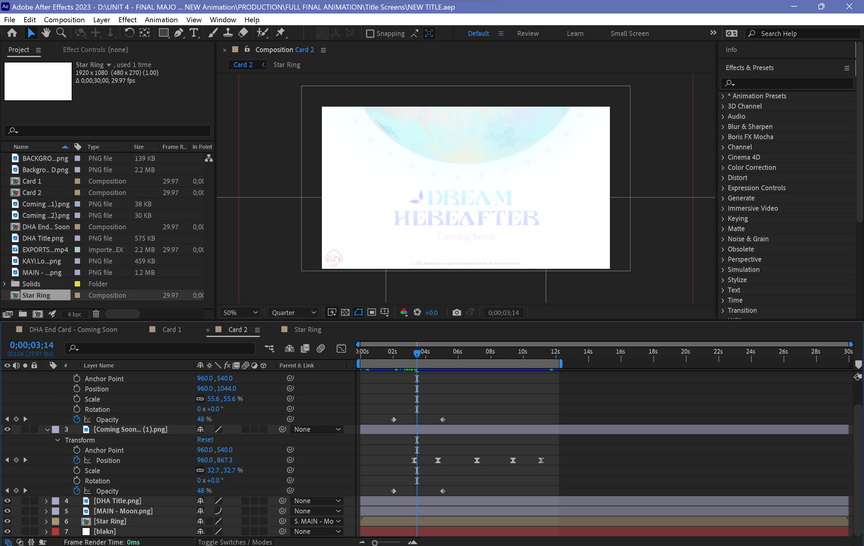Open the Effect Controls panel tab
864x546 pixels.
point(95,50)
